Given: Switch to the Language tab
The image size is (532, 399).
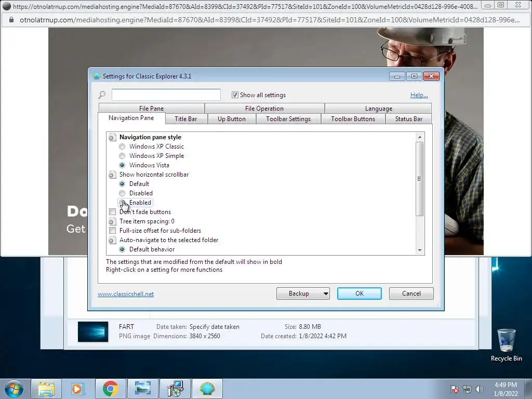Looking at the screenshot, I should [x=379, y=108].
